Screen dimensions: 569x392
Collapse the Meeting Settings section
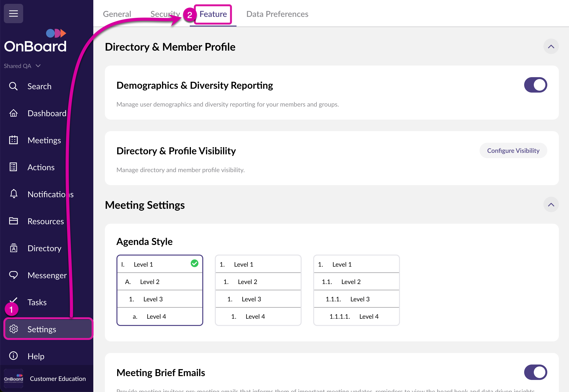click(551, 205)
